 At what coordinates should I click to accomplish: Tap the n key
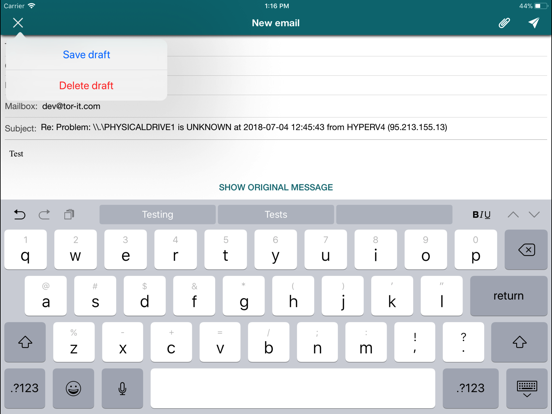[x=317, y=342]
